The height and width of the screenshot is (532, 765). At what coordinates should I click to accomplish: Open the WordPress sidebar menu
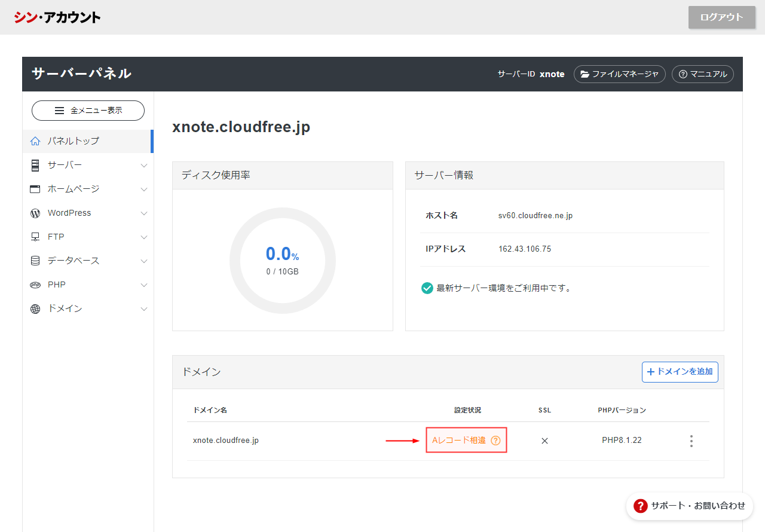pyautogui.click(x=88, y=213)
